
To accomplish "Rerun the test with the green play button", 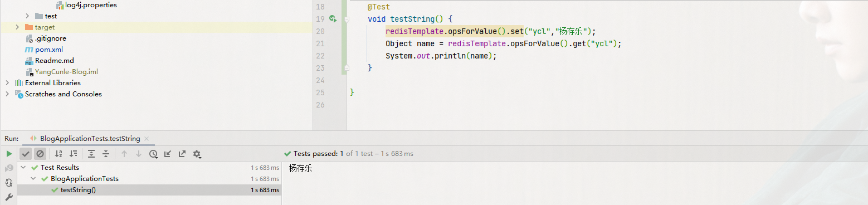I will pos(9,154).
